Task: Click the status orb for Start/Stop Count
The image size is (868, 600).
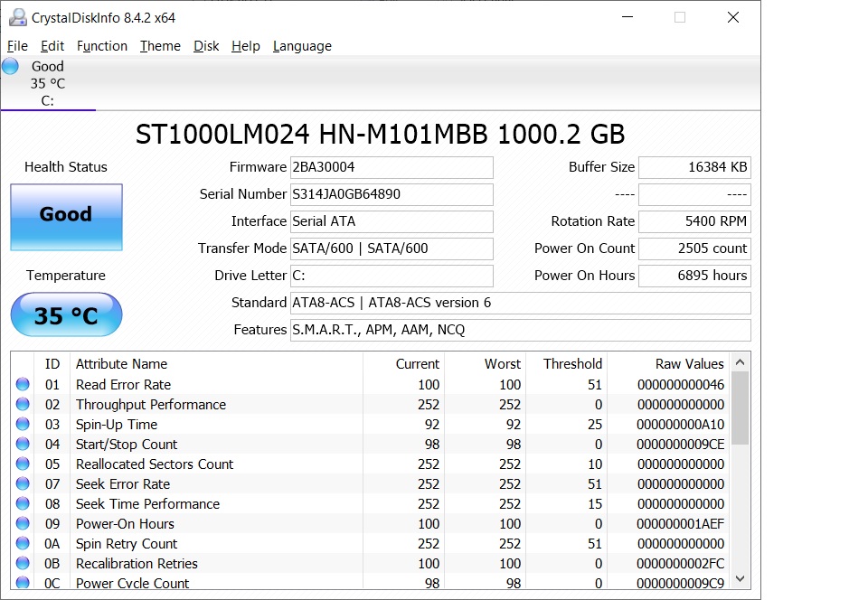Action: [x=23, y=444]
